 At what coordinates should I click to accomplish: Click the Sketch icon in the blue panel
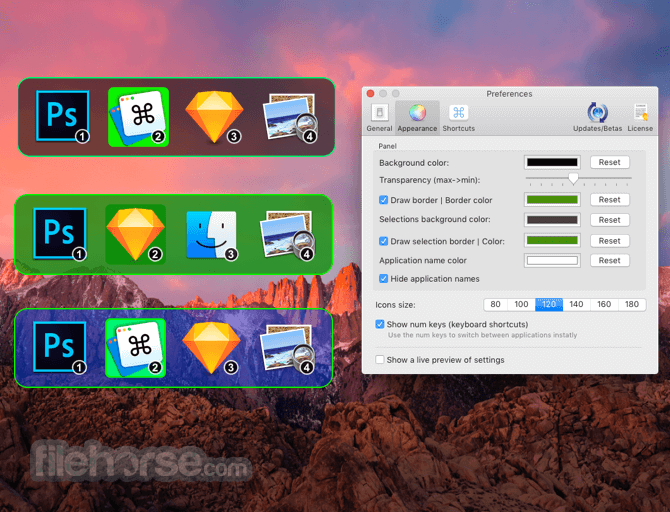[x=211, y=347]
